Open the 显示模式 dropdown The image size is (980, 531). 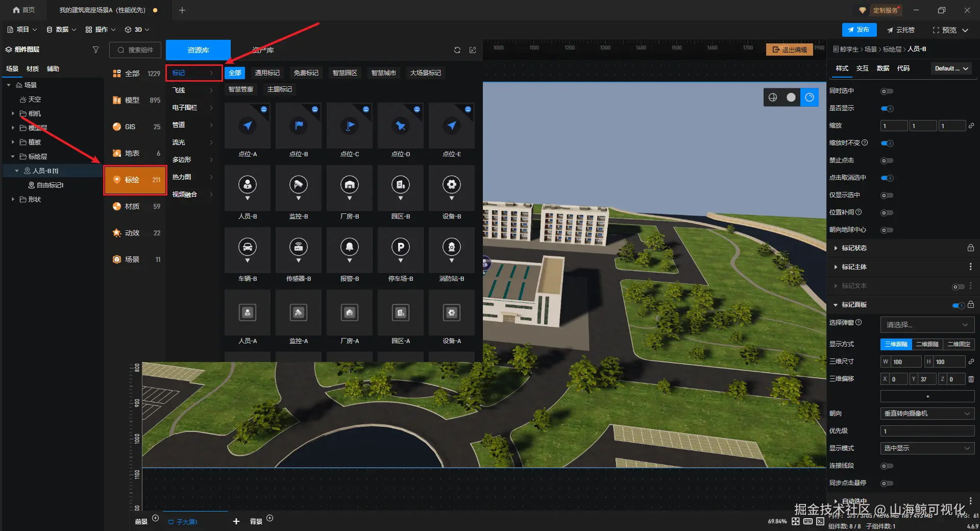927,448
